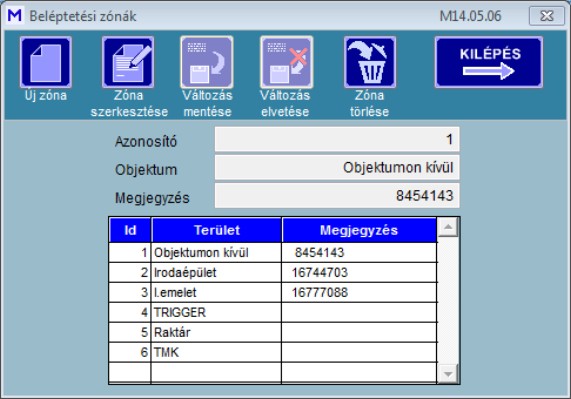This screenshot has height=399, width=571.
Task: Close the Beléptetési zónák window
Action: [x=547, y=16]
